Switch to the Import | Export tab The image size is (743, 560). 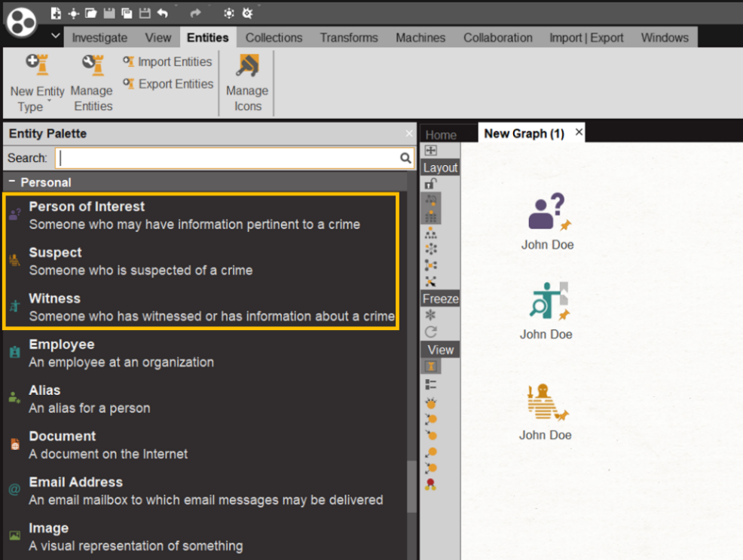tap(586, 38)
